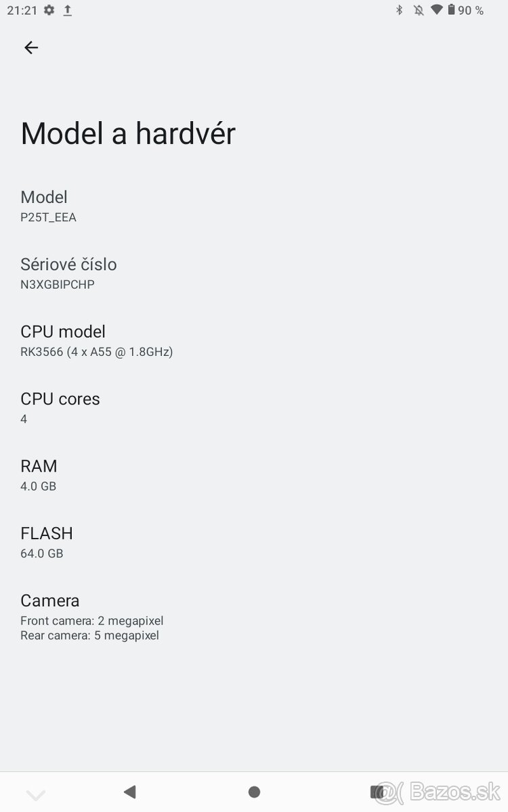Tap the settings gear in the status bar

pyautogui.click(x=48, y=10)
